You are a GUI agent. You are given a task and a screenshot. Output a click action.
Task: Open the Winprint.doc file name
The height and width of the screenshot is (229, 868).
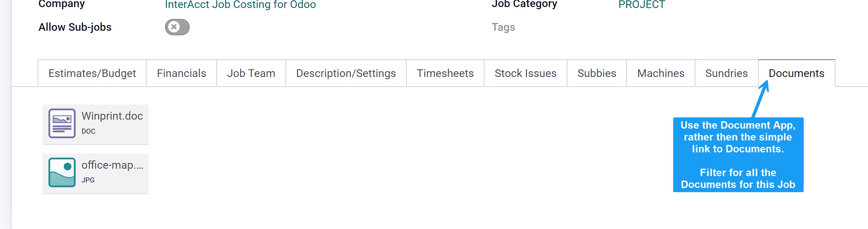tap(112, 116)
